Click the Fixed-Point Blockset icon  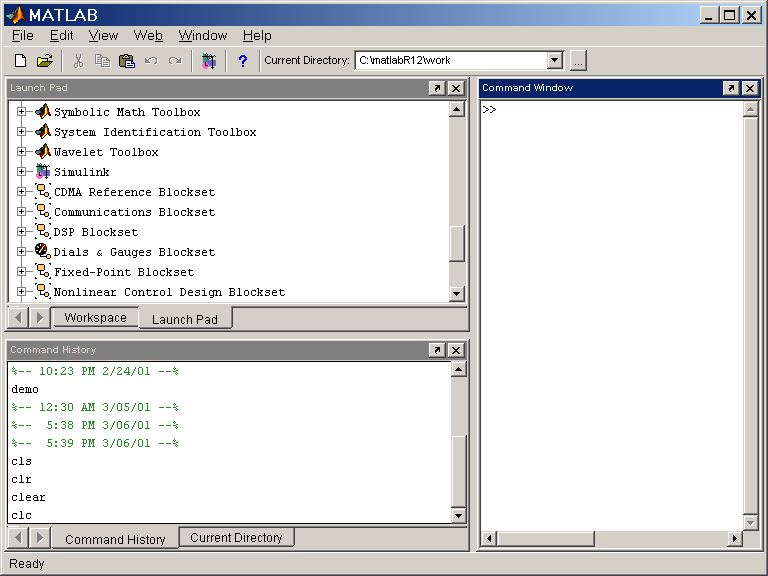(43, 271)
